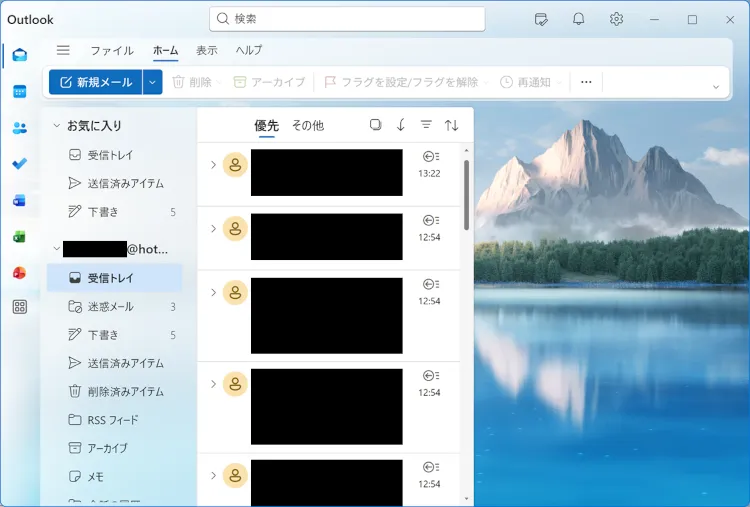This screenshot has height=507, width=750.
Task: Open dropdown arrow next to 新規メール
Action: point(152,82)
